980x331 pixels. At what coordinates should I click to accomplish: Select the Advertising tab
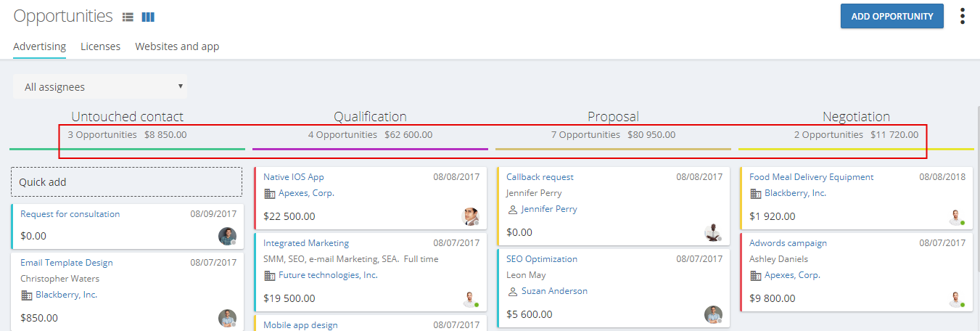(39, 46)
